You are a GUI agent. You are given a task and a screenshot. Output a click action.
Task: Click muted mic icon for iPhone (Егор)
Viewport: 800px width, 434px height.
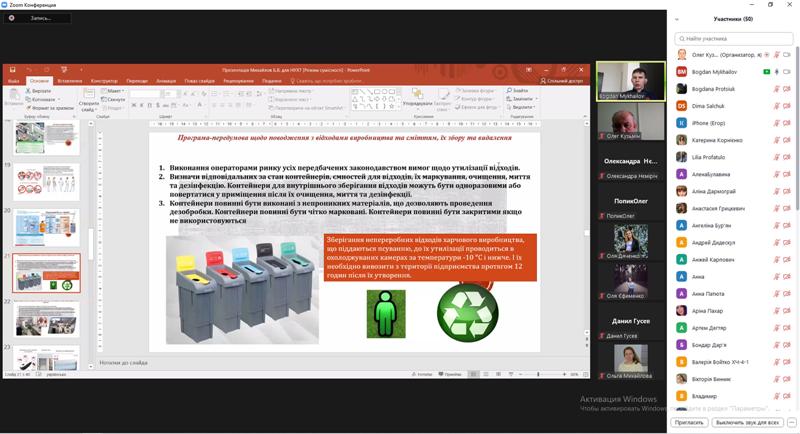[777, 123]
